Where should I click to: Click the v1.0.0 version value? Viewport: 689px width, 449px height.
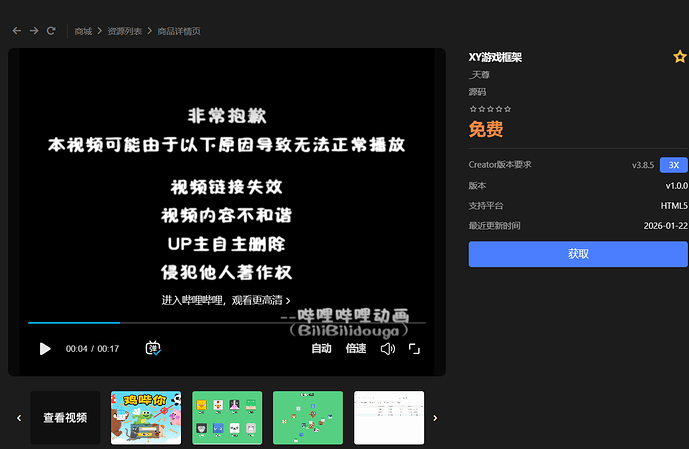coord(677,186)
